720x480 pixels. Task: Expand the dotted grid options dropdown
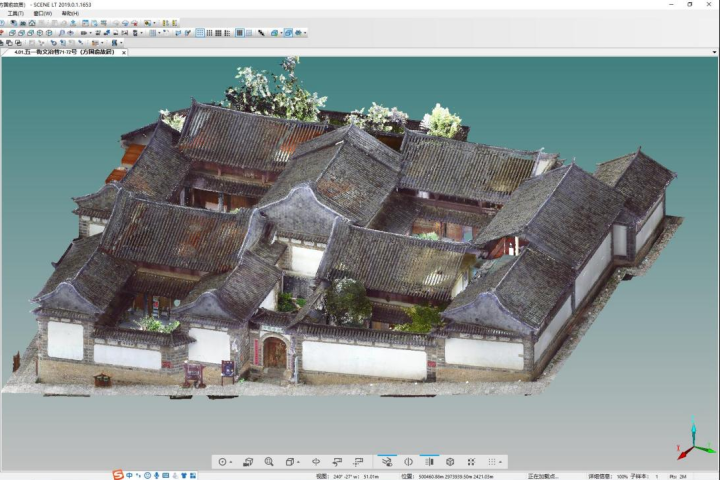click(x=500, y=462)
